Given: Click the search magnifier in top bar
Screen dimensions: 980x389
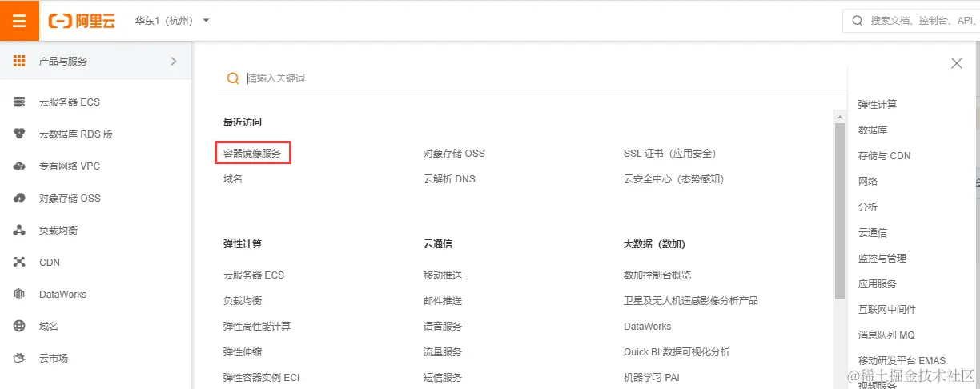Looking at the screenshot, I should point(857,21).
